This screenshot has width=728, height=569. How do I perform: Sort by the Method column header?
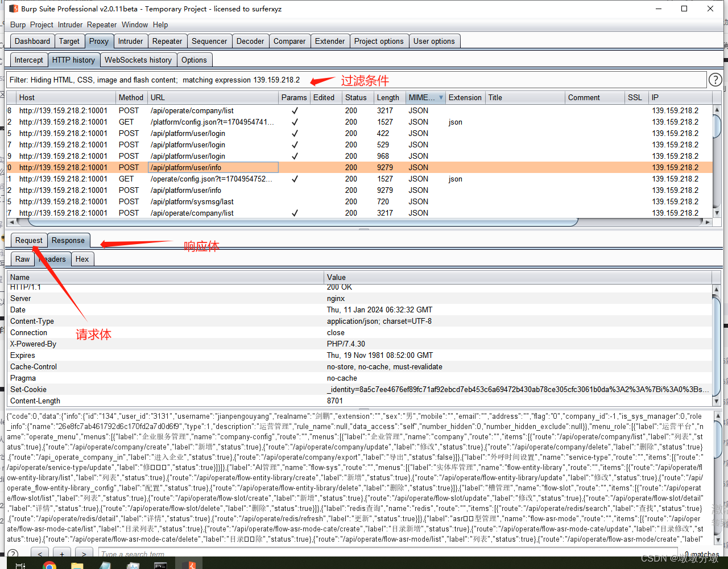(132, 97)
